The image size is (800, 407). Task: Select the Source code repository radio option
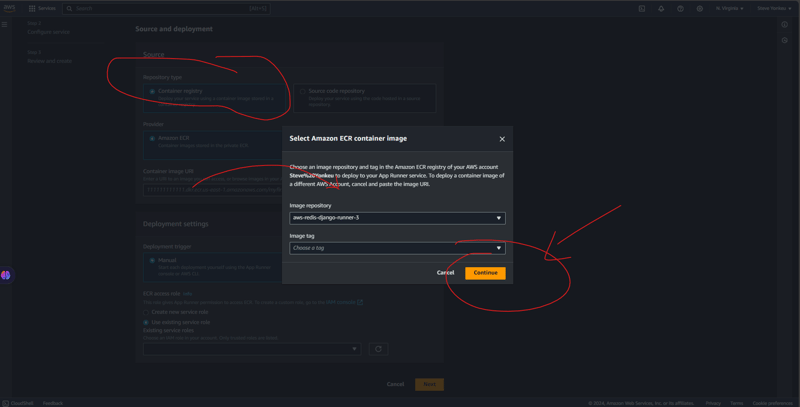303,91
